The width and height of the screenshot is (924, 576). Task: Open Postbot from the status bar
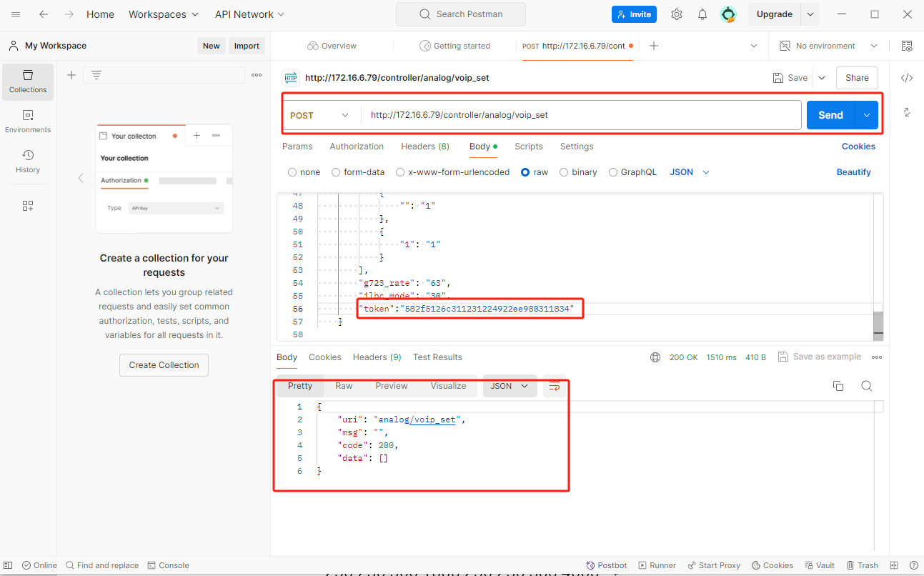click(x=607, y=565)
